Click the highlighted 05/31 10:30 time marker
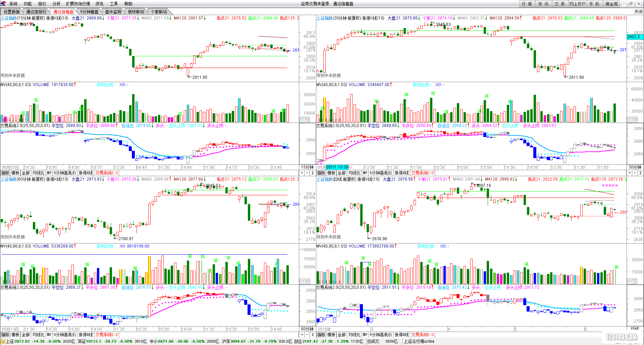Image resolution: width=644 pixels, height=345 pixels. 337,167
